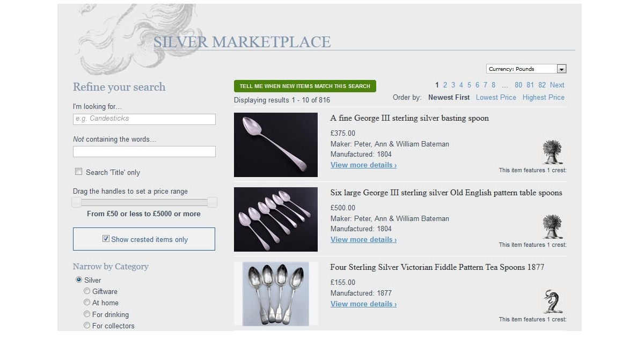
Task: Click Tell Me When New Items Match button
Action: pos(305,86)
